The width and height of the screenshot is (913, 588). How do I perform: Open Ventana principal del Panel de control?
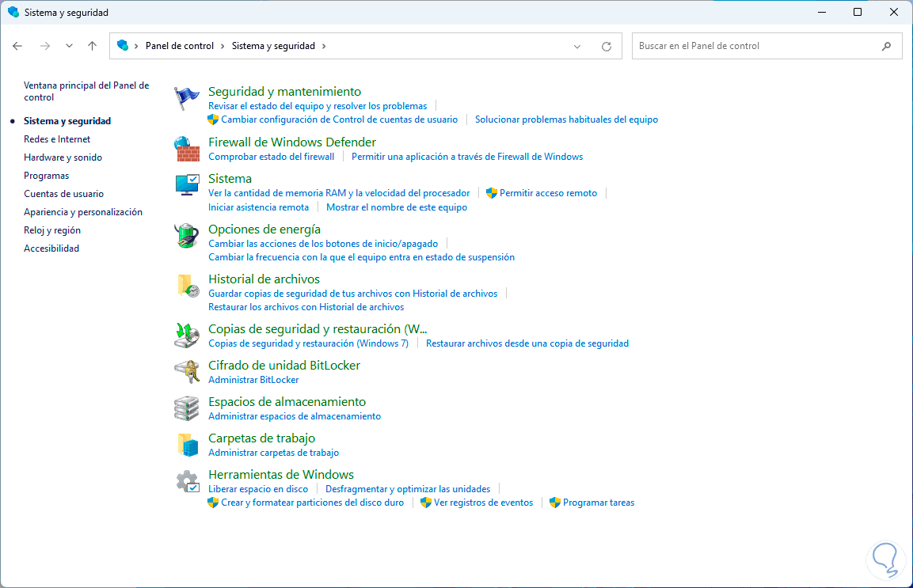86,91
